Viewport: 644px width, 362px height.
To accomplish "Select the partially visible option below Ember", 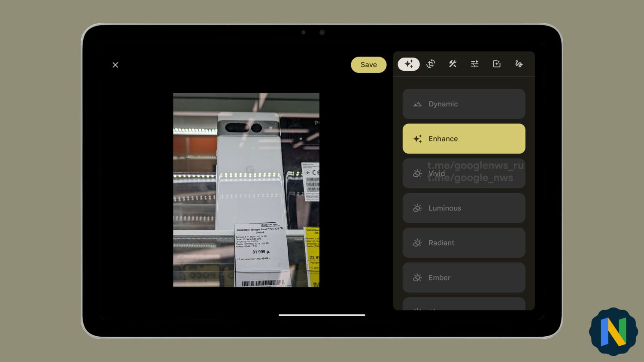I will click(x=464, y=305).
